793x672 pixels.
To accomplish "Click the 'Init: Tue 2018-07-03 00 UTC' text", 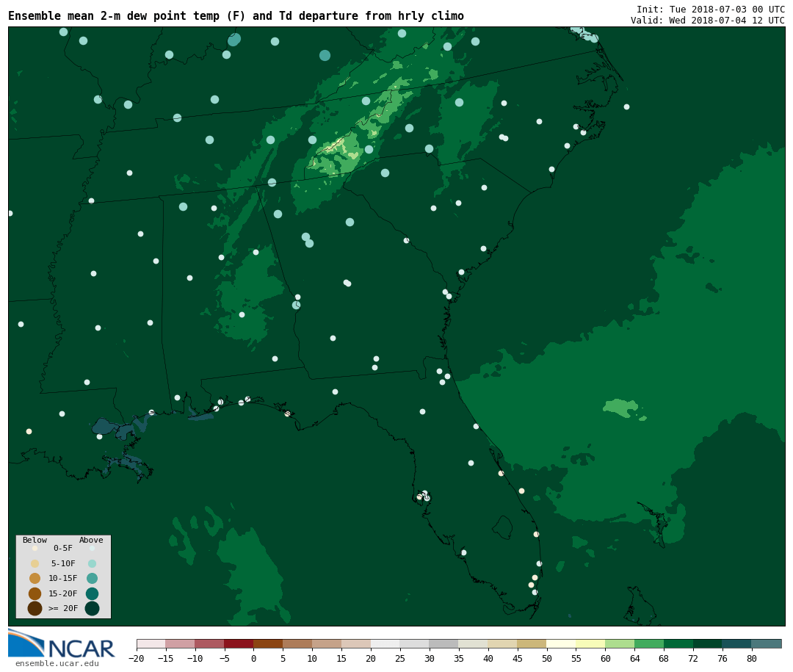I will point(710,10).
